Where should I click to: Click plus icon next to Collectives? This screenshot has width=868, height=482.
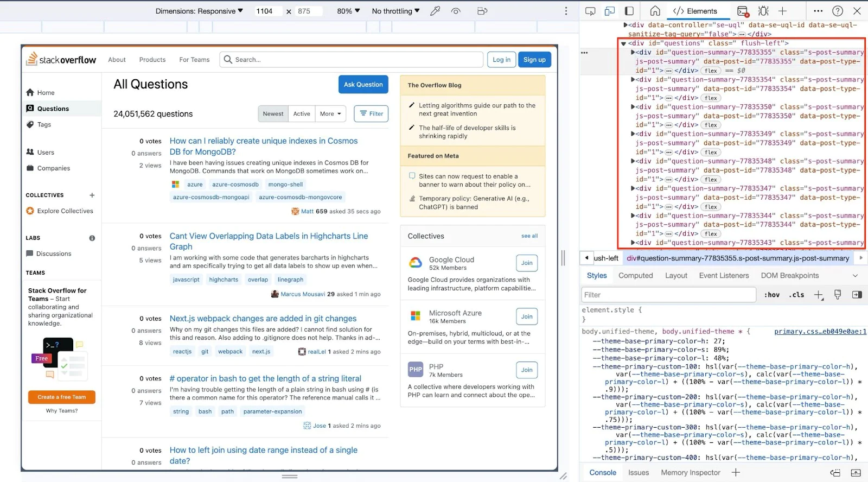(92, 195)
